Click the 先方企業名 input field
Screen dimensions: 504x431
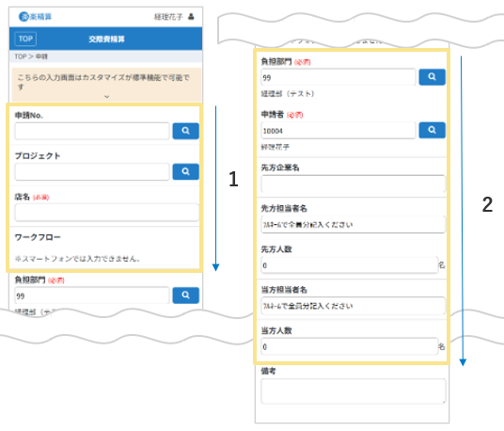[x=353, y=184]
